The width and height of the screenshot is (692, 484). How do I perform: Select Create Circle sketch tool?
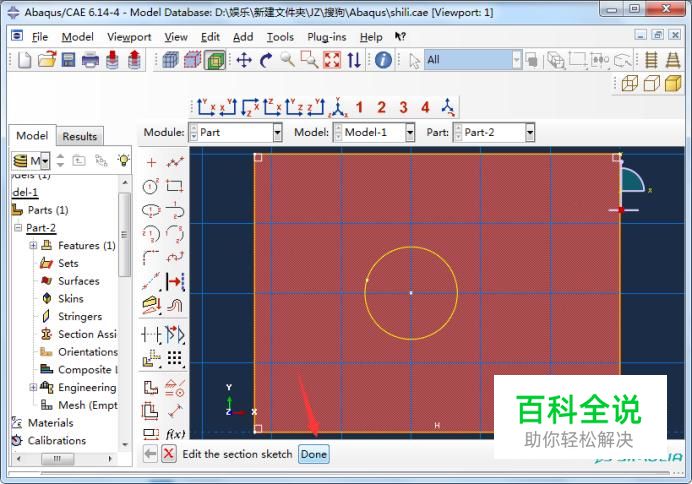coord(151,186)
